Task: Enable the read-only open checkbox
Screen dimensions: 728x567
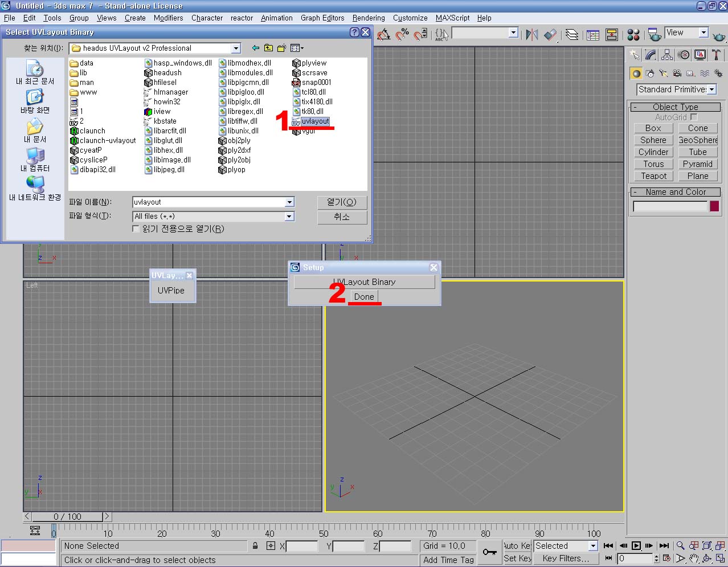Action: [x=136, y=229]
